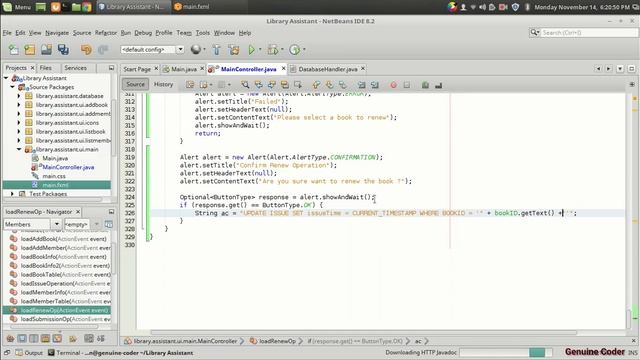Image resolution: width=640 pixels, height=360 pixels.
Task: Click the Previous Bookmark editor icon
Action: pos(316,85)
